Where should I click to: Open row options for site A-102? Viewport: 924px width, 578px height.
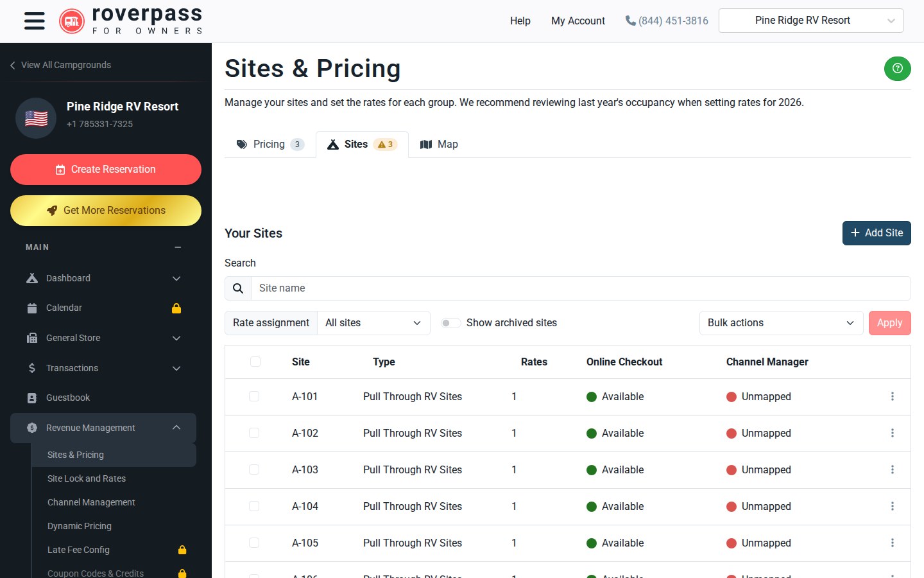pos(892,433)
